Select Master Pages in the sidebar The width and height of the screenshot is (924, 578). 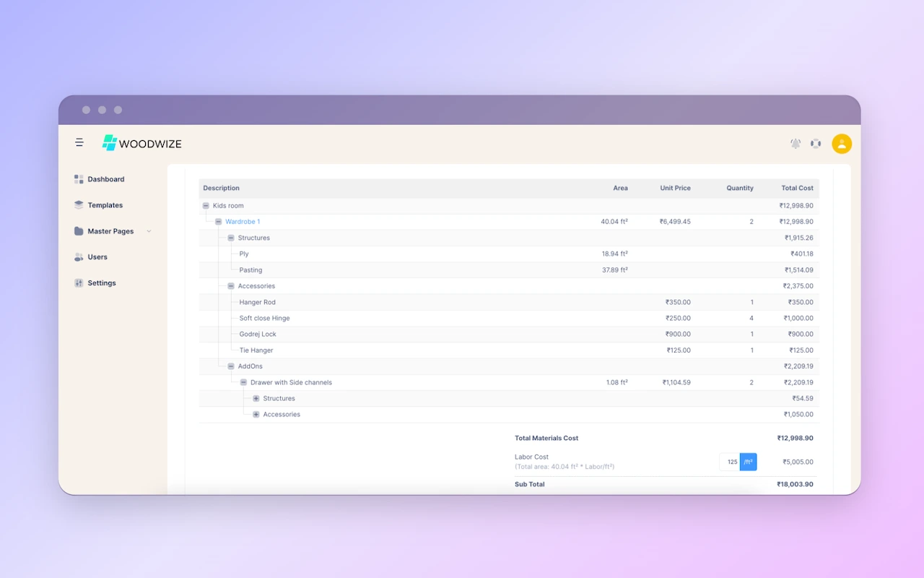click(x=110, y=230)
